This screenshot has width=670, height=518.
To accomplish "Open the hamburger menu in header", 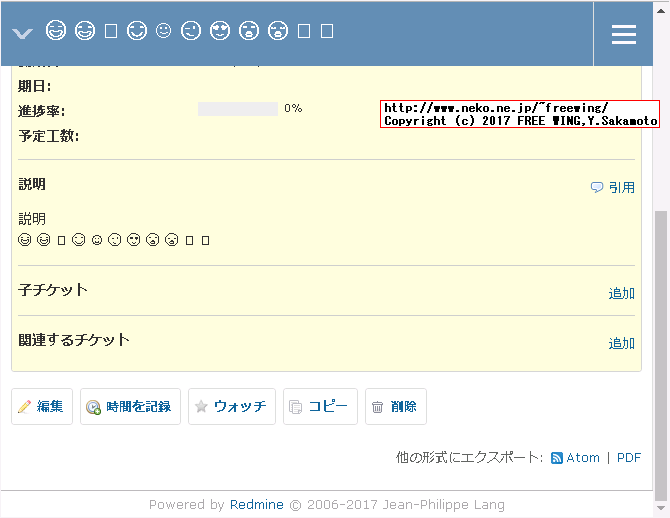I will (623, 34).
